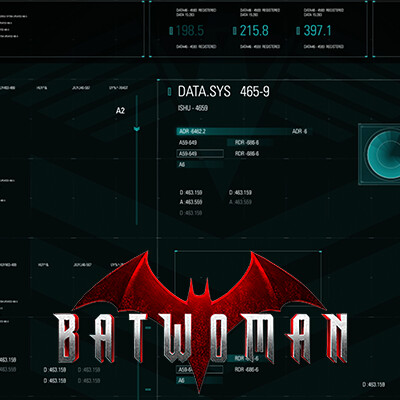
Task: Select the 198.5 readout value
Action: click(x=190, y=31)
